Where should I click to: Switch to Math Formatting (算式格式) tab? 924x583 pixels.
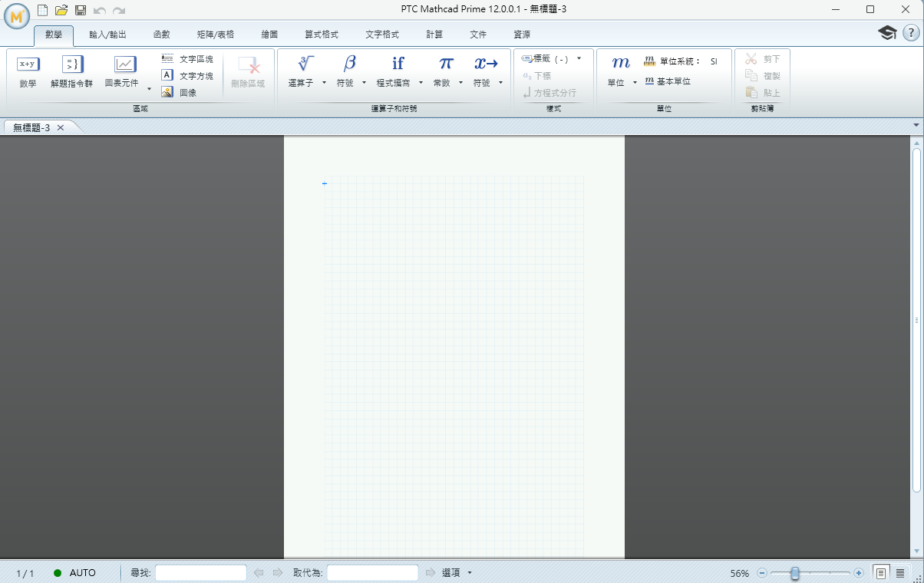tap(321, 35)
